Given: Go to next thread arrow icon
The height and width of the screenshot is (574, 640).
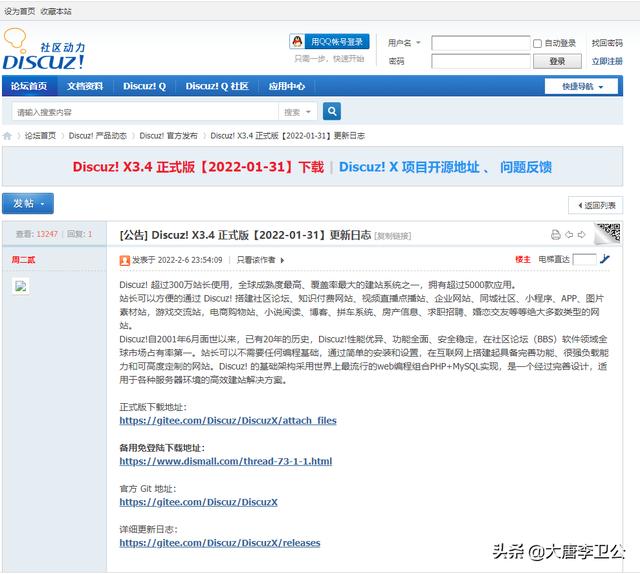Looking at the screenshot, I should click(582, 235).
